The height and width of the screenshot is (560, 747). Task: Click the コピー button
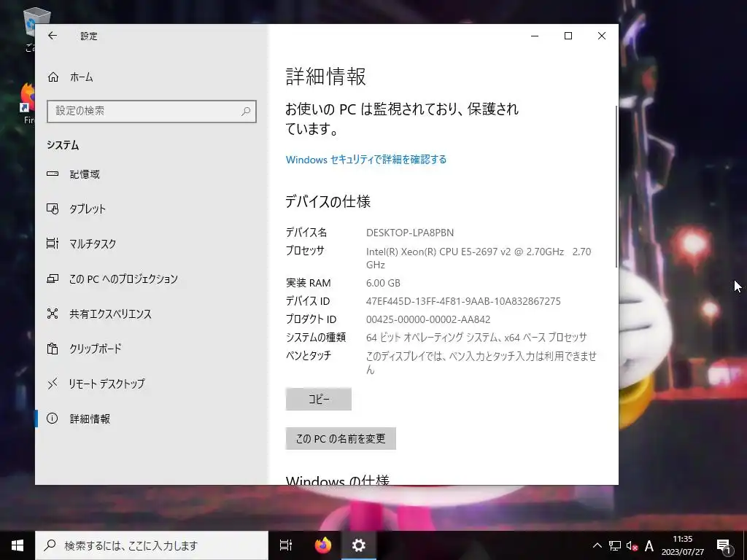319,399
